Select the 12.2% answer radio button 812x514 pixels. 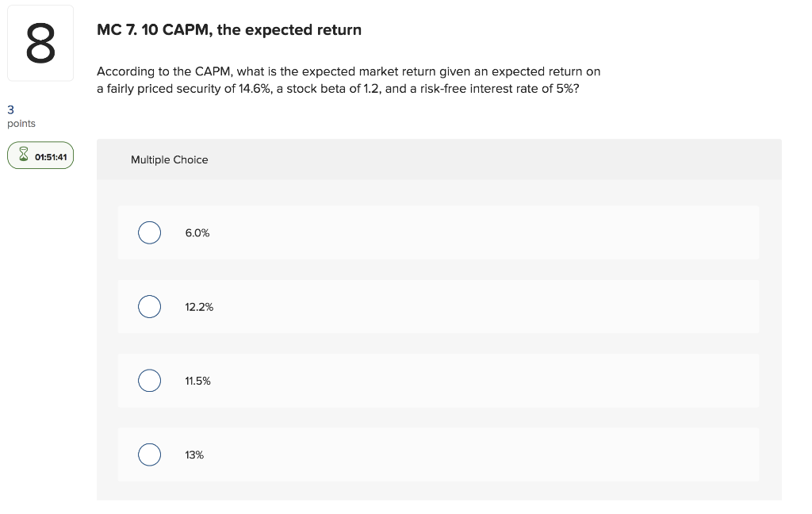click(x=149, y=306)
